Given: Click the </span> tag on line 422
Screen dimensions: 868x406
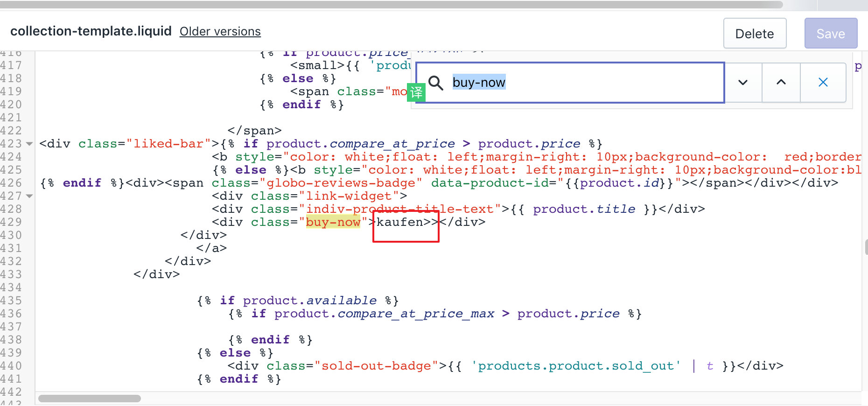Looking at the screenshot, I should click(255, 131).
